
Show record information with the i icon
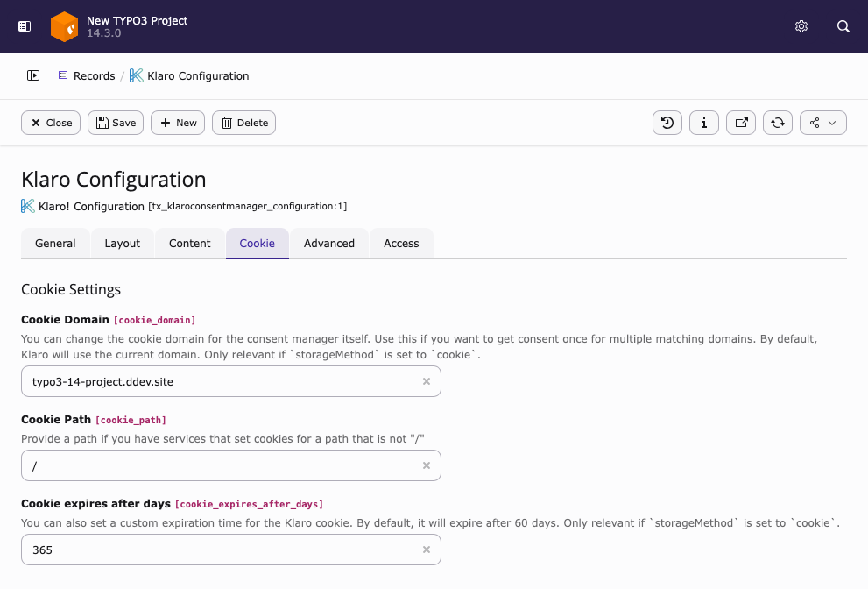pyautogui.click(x=704, y=123)
